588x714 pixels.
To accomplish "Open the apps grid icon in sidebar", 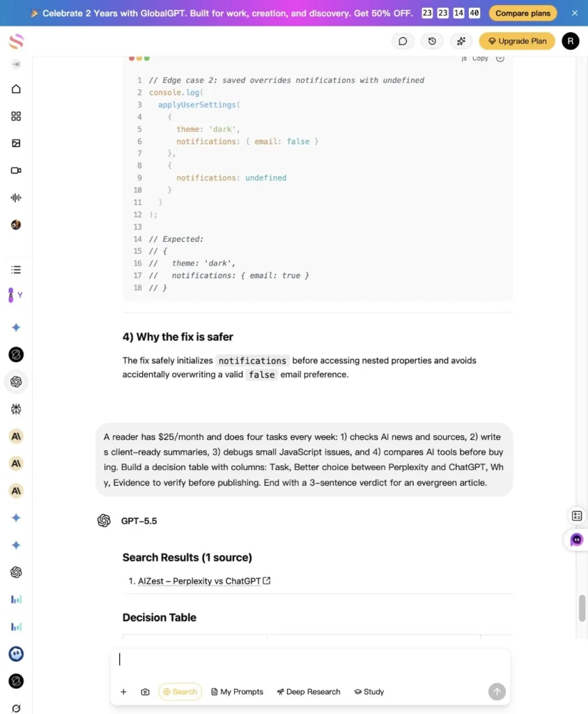I will coord(16,116).
